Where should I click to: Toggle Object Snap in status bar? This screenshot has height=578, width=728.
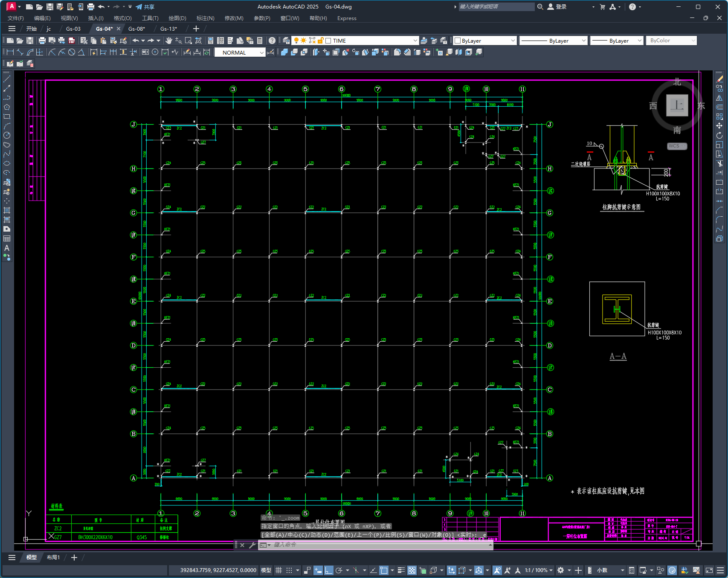click(384, 570)
